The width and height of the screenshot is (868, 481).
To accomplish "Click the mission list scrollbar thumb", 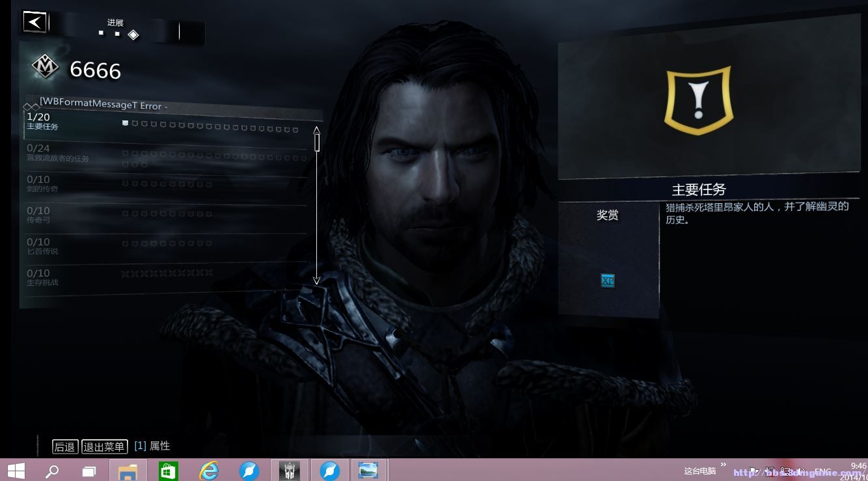I will click(317, 142).
